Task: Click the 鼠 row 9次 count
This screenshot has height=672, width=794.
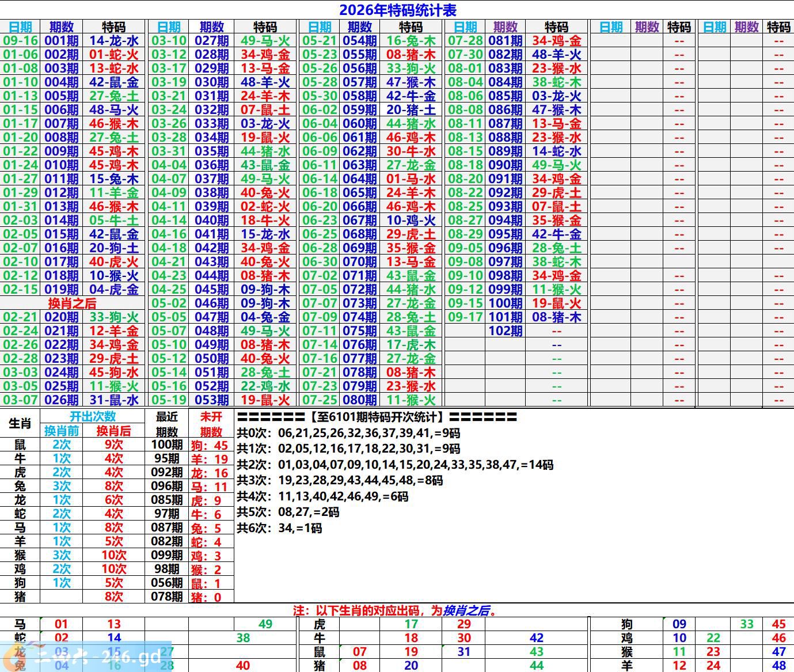Action: (x=113, y=445)
